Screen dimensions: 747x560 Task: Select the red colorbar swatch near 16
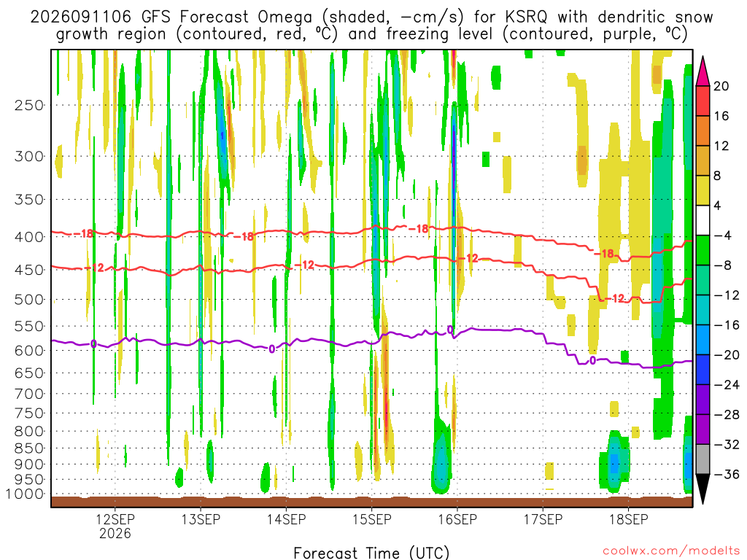coord(703,101)
